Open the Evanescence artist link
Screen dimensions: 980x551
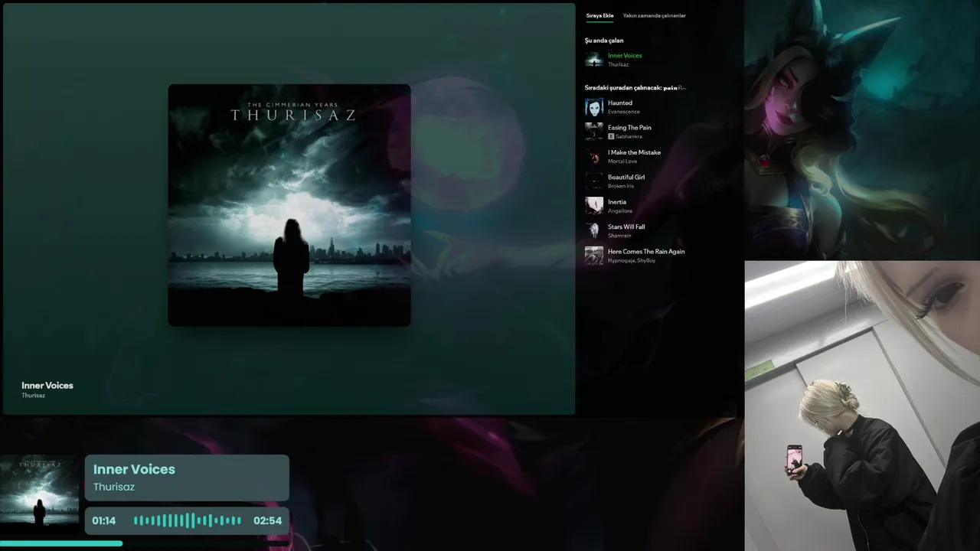pyautogui.click(x=624, y=112)
